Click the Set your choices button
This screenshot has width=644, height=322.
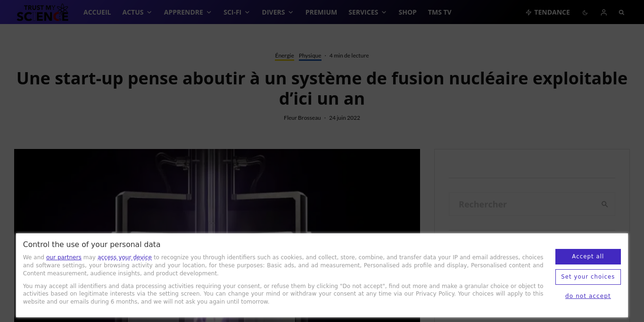(x=588, y=277)
